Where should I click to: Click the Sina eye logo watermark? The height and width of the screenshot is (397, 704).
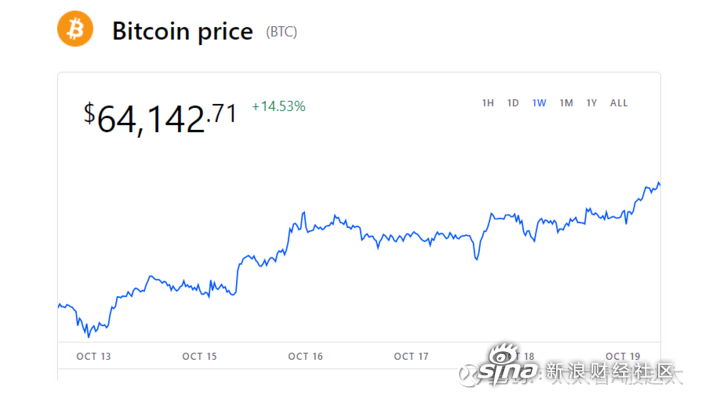[504, 355]
